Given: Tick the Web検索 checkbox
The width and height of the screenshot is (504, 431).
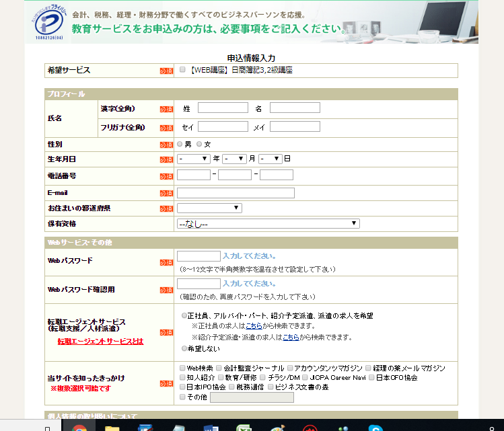Looking at the screenshot, I should pos(183,368).
